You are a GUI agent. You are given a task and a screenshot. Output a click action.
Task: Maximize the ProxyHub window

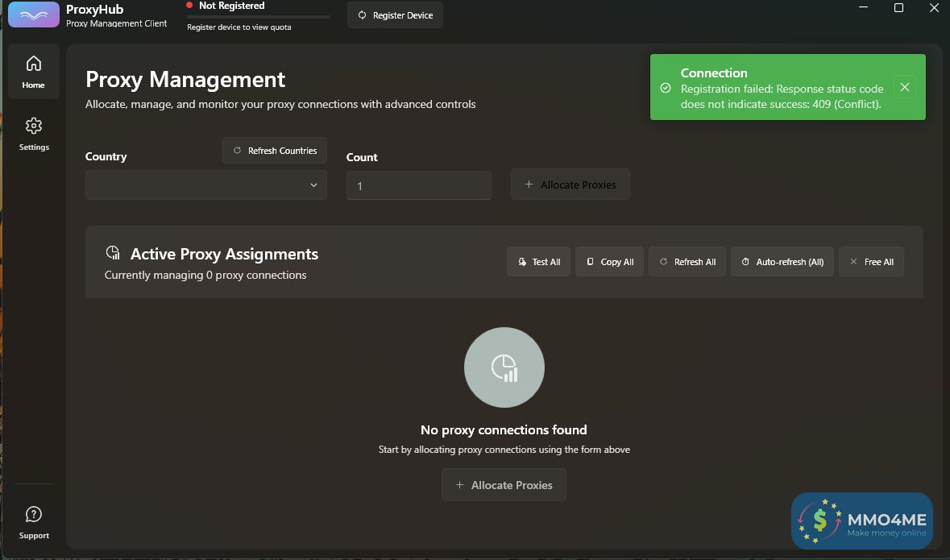pyautogui.click(x=899, y=7)
